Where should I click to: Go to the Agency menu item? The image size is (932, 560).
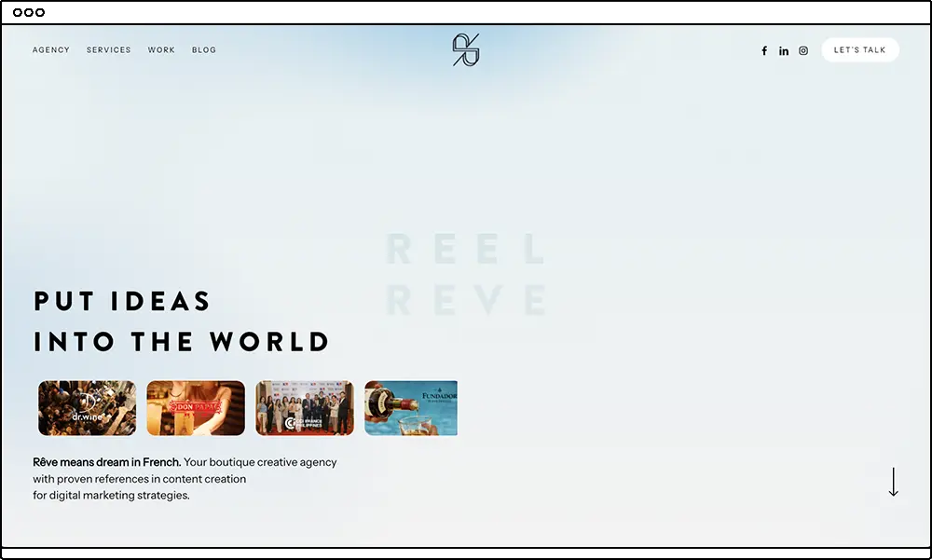tap(51, 50)
